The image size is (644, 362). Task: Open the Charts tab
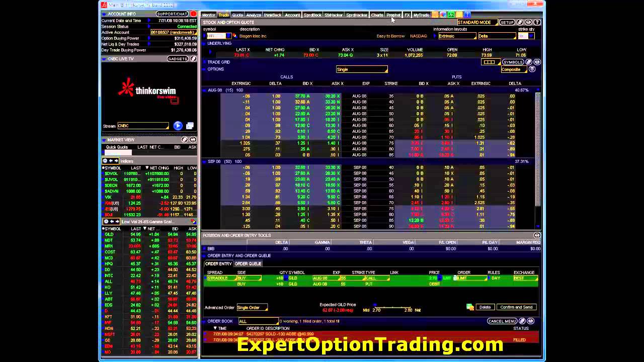(x=377, y=15)
